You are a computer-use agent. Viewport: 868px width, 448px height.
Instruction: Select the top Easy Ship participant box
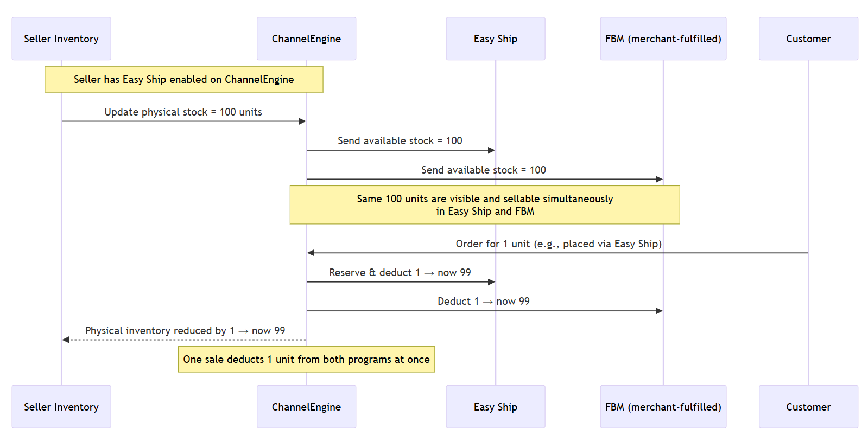pos(496,39)
